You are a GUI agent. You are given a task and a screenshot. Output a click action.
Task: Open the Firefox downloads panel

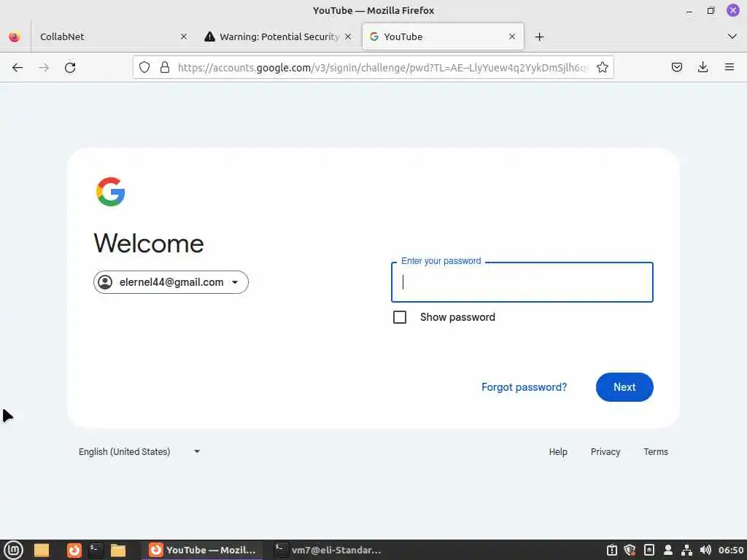[703, 67]
